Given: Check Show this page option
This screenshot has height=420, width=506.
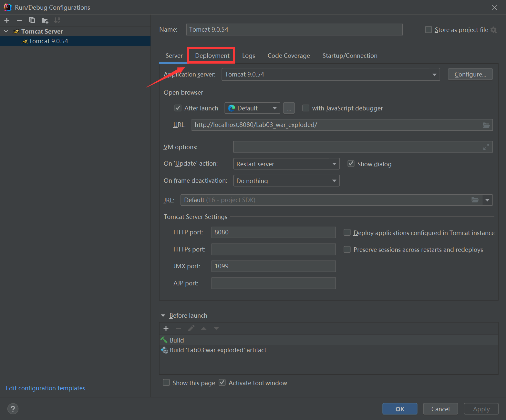Looking at the screenshot, I should pos(166,383).
